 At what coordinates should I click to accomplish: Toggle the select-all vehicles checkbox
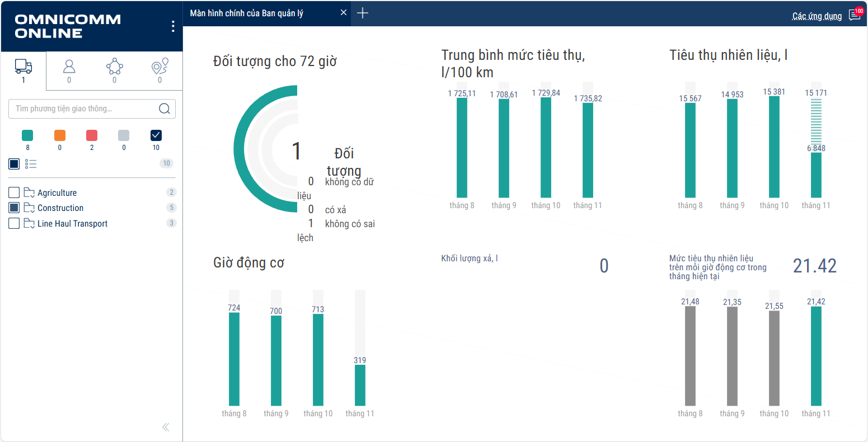(x=15, y=164)
